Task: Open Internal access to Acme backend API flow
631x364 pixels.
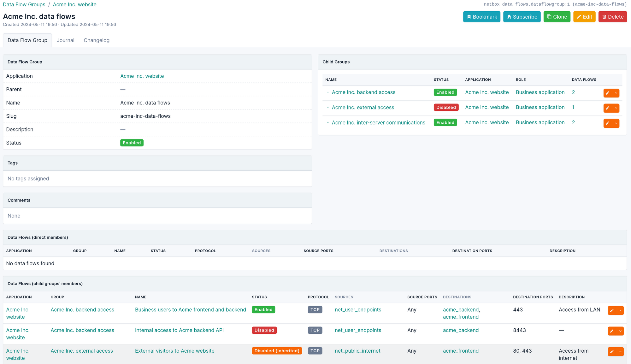Action: coord(179,330)
